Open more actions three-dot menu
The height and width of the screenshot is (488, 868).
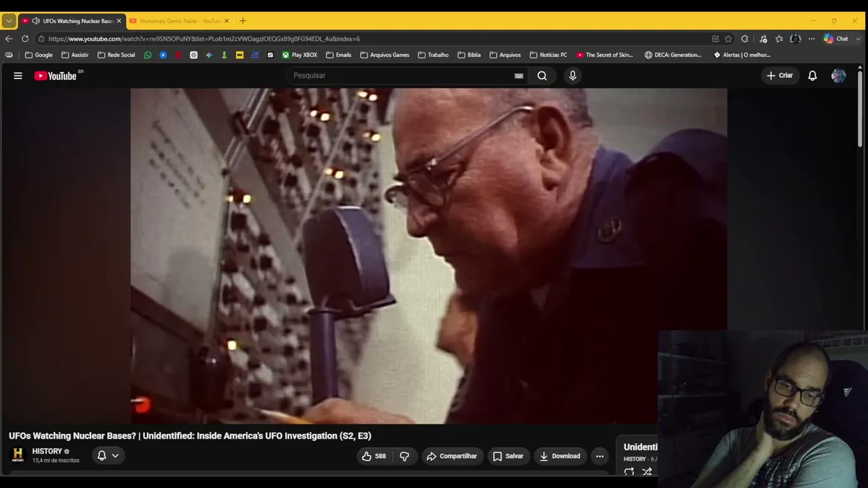pyautogui.click(x=599, y=456)
